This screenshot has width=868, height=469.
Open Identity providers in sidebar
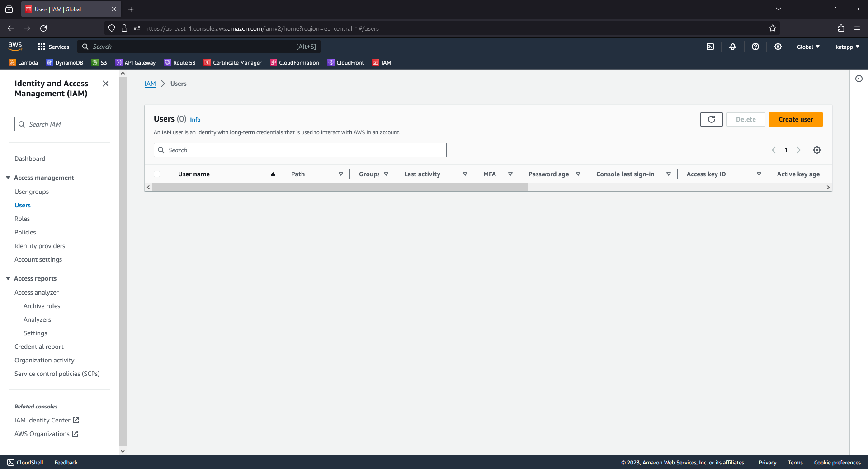(x=40, y=246)
